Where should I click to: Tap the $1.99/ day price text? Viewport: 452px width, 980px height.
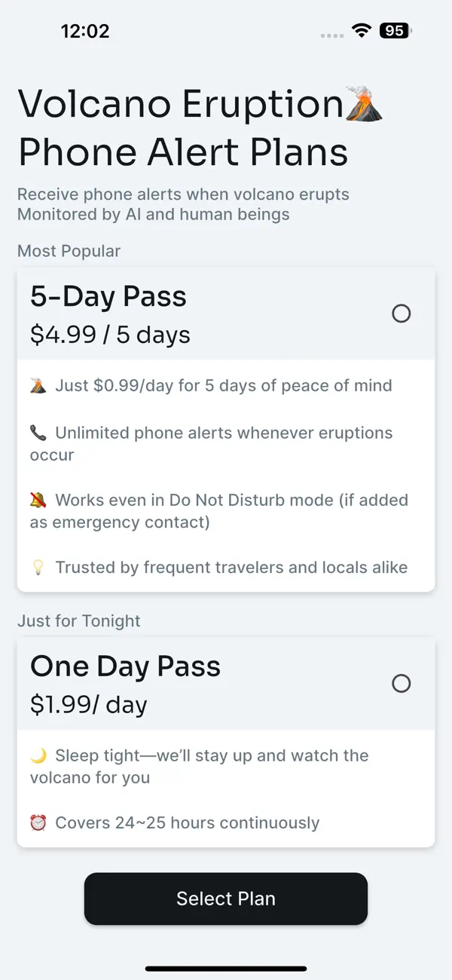click(89, 705)
